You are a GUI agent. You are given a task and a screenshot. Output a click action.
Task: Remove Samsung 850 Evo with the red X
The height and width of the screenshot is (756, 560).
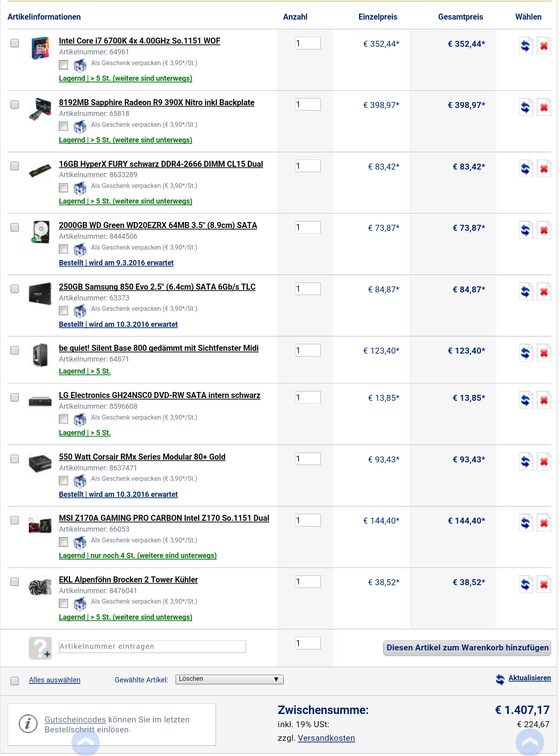point(544,291)
